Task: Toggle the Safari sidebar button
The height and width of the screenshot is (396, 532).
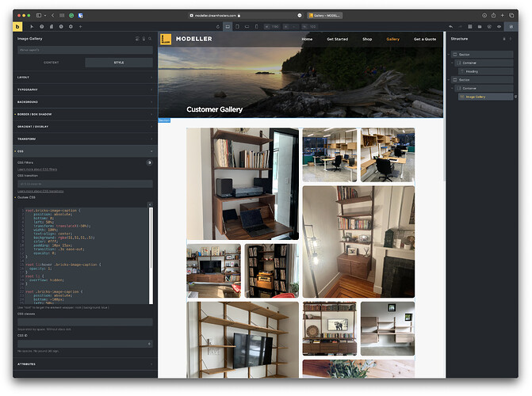Action: [39, 15]
